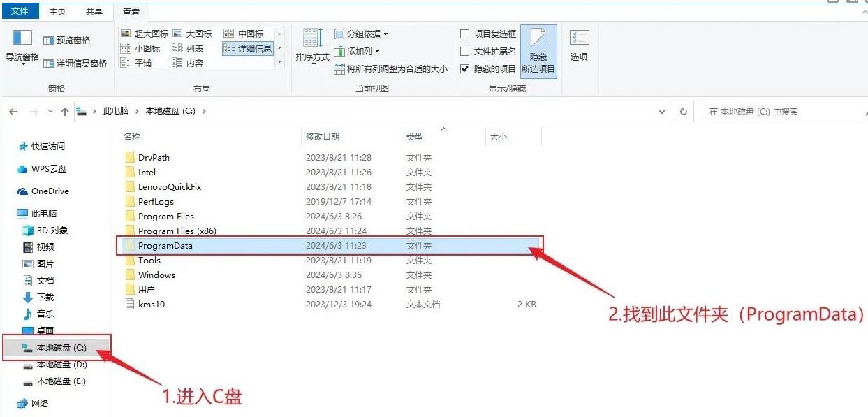
Task: Open the 文件 menu tab
Action: coord(20,11)
